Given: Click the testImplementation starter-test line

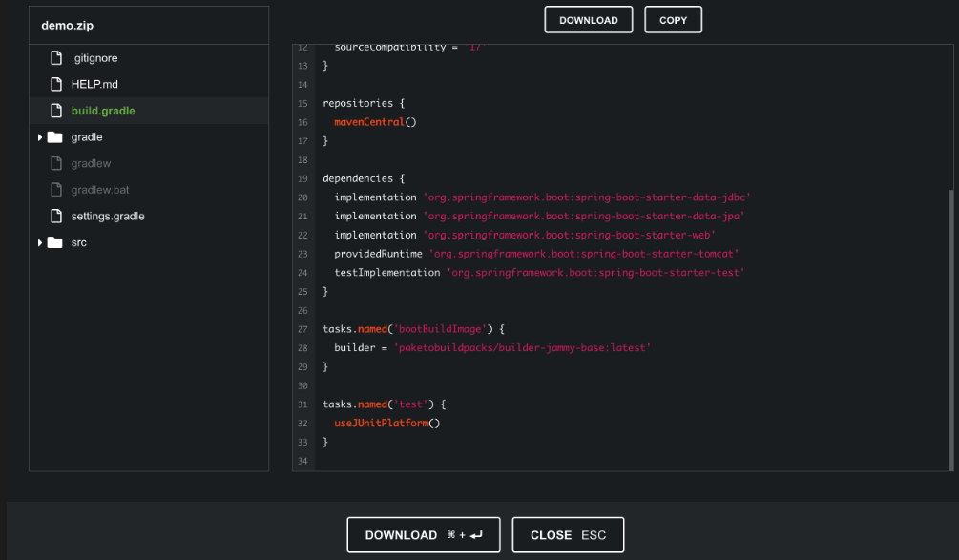Looking at the screenshot, I should (x=539, y=273).
